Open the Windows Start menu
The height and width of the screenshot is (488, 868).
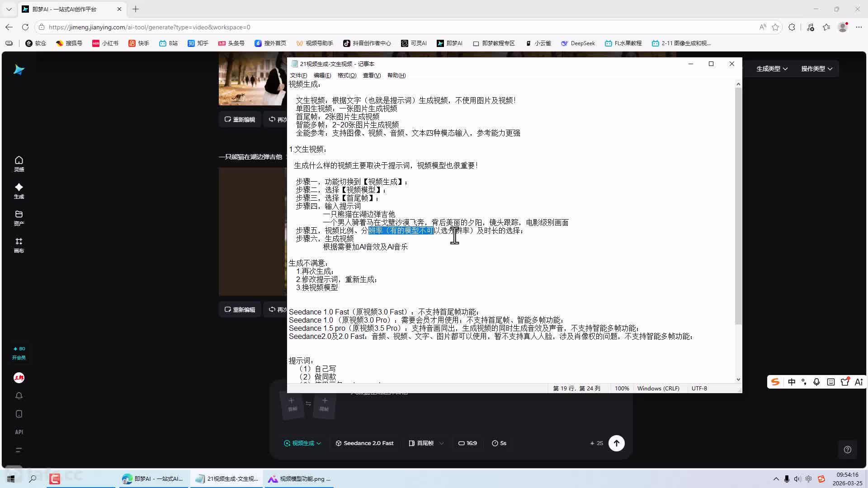[x=11, y=479]
